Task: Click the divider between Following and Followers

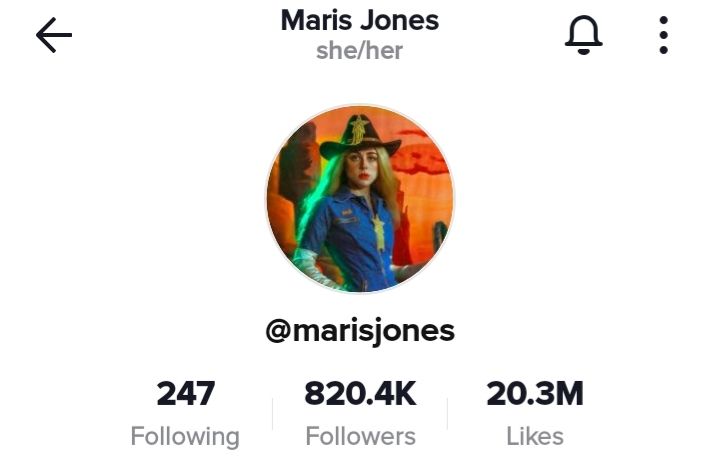Action: [272, 414]
